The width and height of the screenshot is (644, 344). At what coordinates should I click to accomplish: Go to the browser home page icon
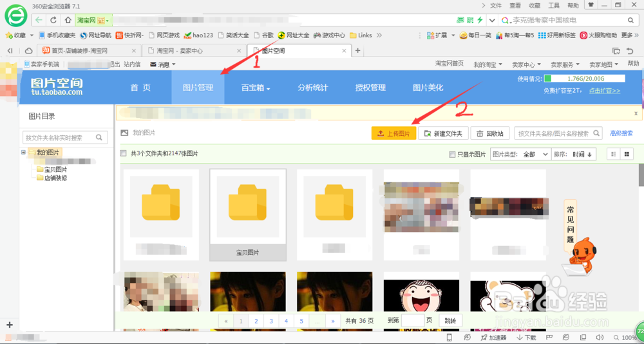click(x=68, y=20)
